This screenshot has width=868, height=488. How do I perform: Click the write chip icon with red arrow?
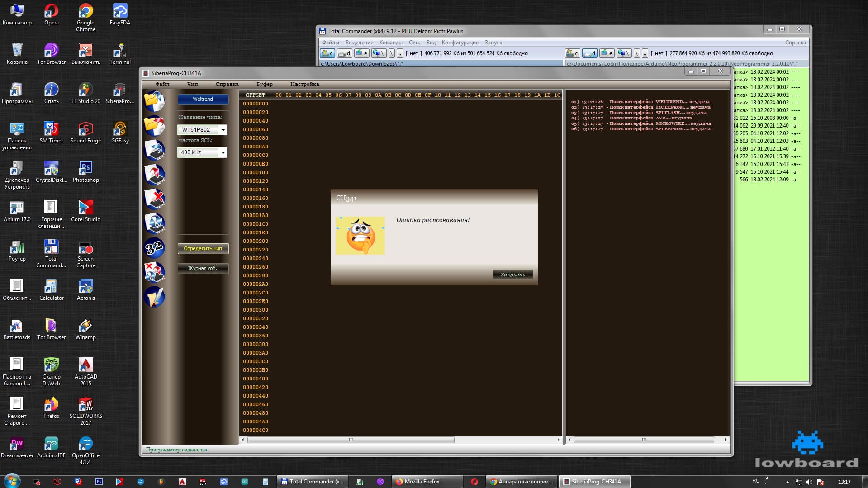(x=154, y=175)
